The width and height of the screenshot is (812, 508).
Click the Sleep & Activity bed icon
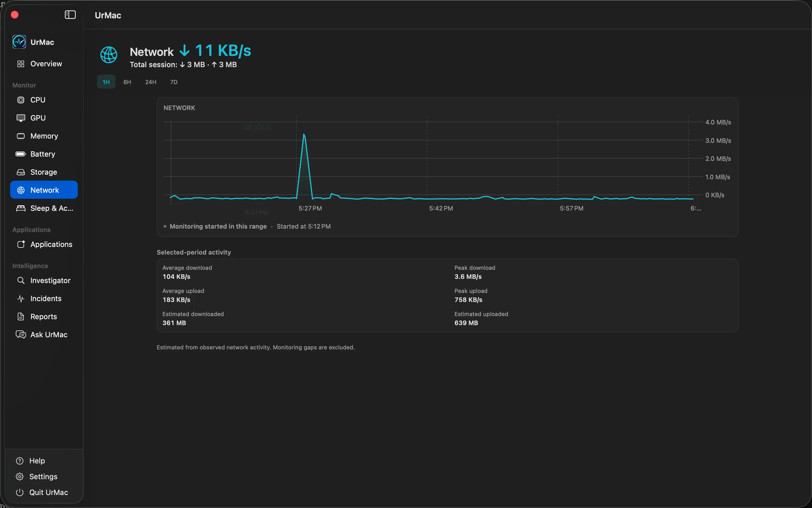pyautogui.click(x=21, y=208)
